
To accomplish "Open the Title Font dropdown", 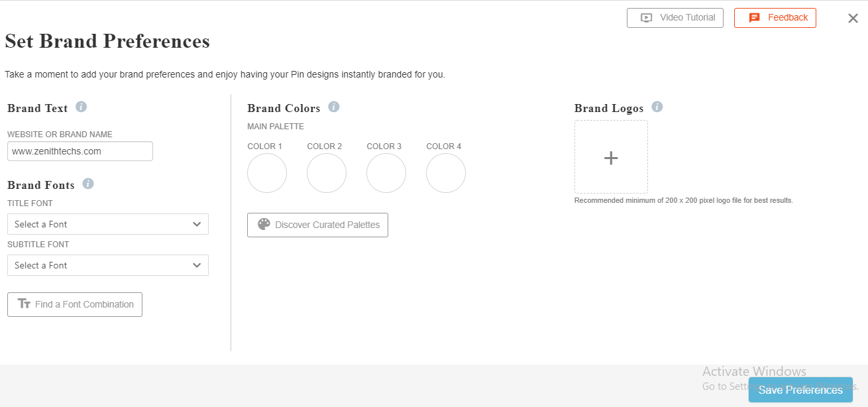I will click(x=108, y=224).
